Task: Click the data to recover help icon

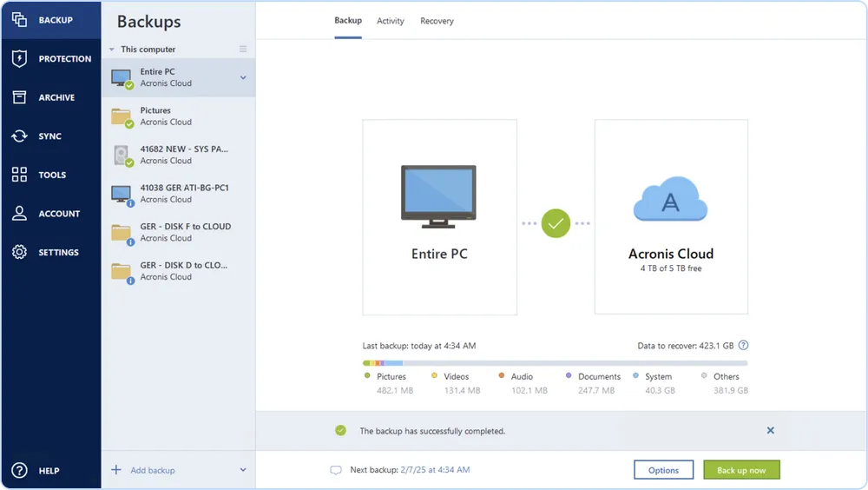Action: click(x=743, y=345)
